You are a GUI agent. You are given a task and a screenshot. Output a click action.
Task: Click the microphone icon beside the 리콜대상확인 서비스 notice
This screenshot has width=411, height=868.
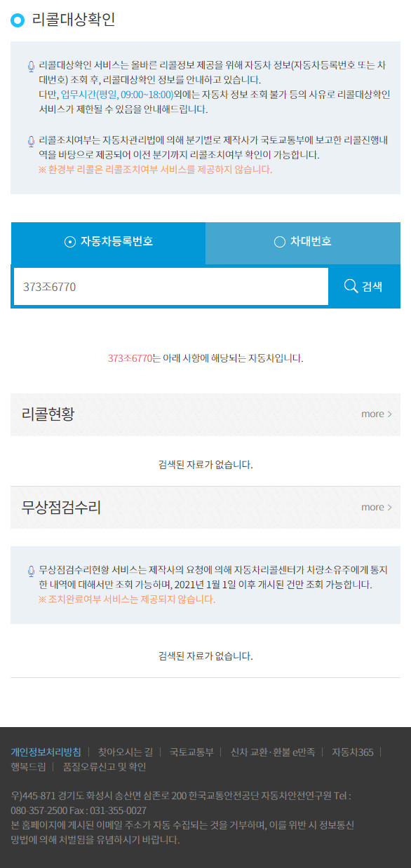click(x=31, y=67)
